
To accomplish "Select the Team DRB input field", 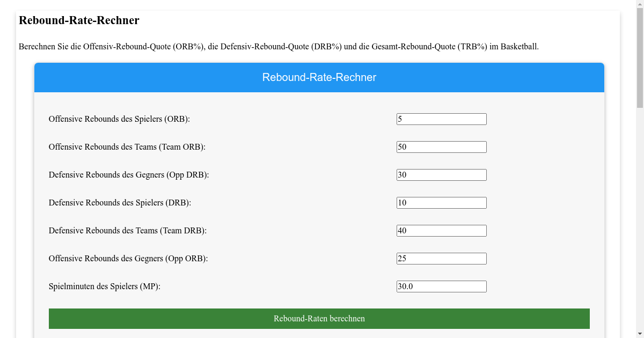I will (x=441, y=230).
